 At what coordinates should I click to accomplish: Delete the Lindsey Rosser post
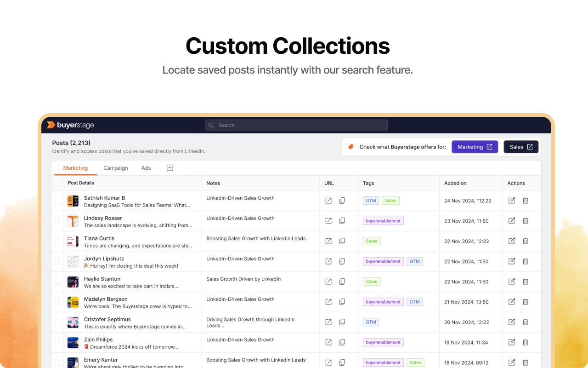click(x=526, y=221)
